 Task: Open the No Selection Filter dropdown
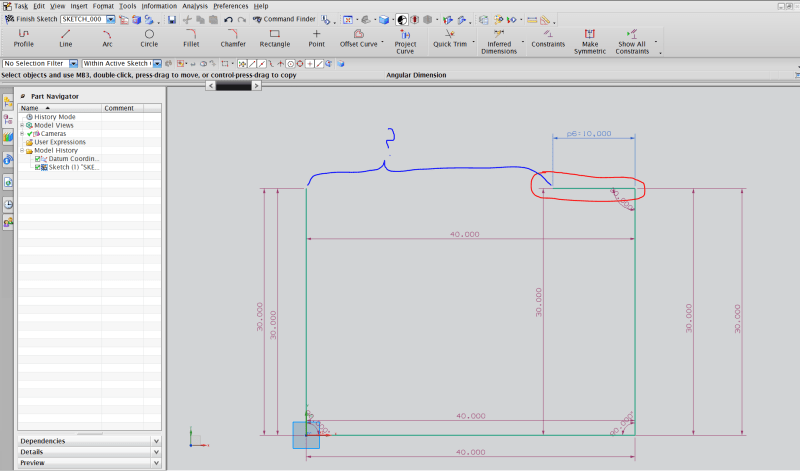73,63
